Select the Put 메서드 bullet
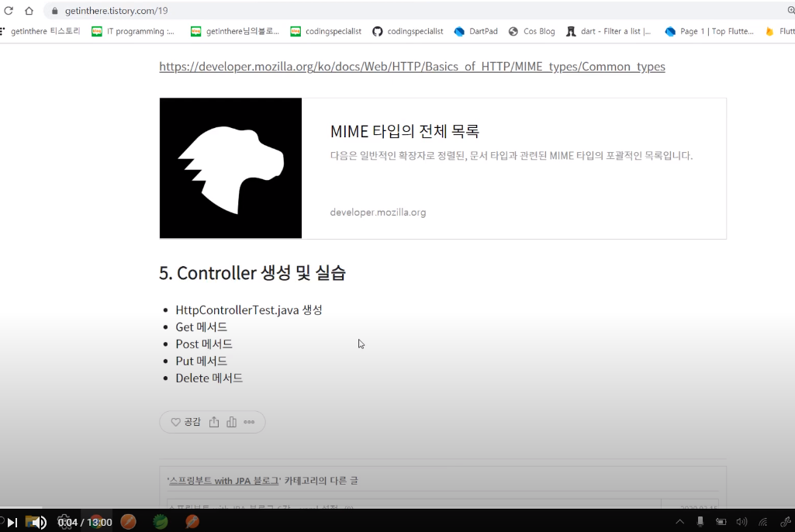 [x=202, y=361]
